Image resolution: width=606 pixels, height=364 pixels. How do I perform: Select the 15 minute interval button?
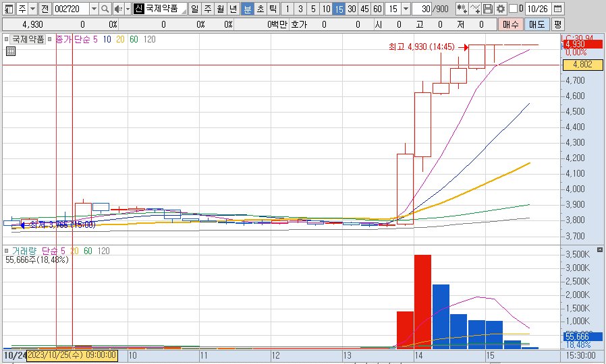(x=339, y=9)
